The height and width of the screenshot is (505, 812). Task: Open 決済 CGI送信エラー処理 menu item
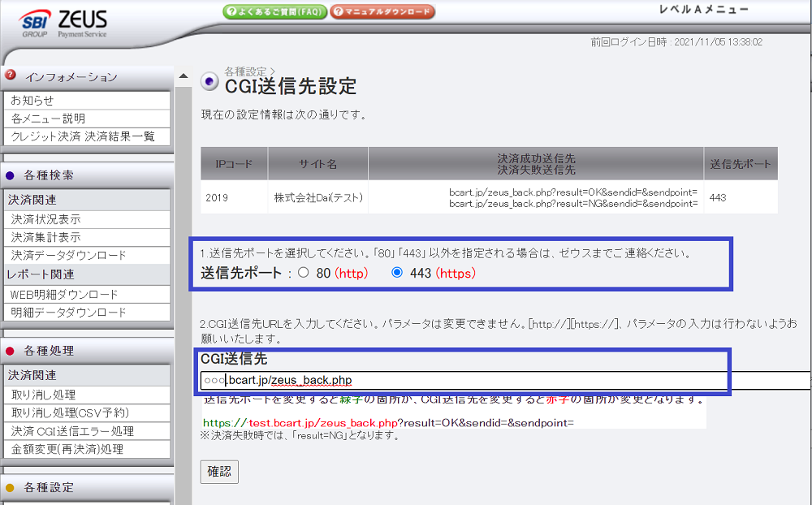87,431
